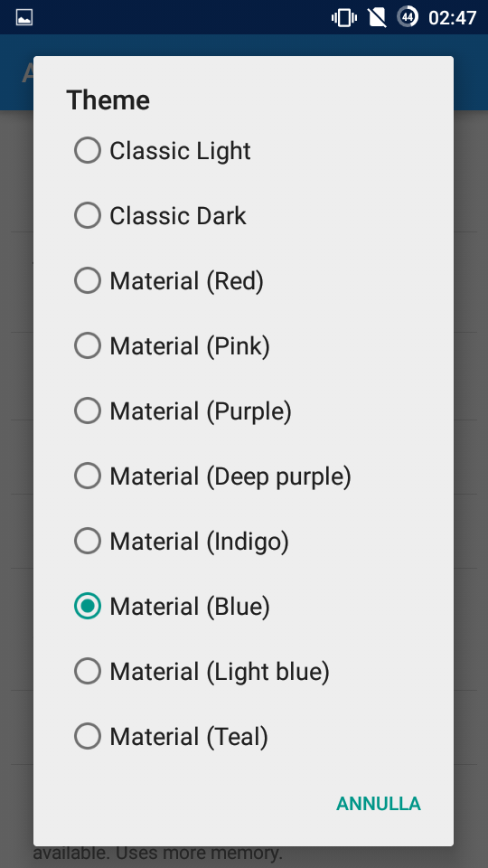Tap the image notification icon in status bar
This screenshot has height=868, width=488.
24,18
